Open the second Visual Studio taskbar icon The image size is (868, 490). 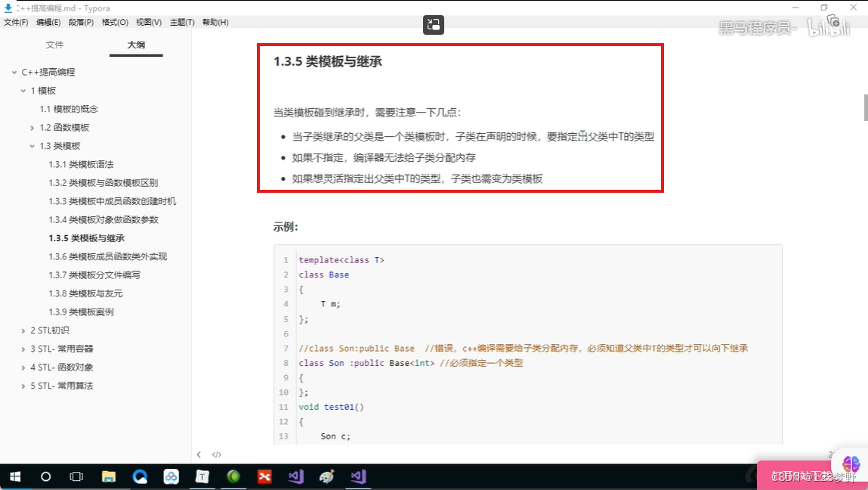click(358, 476)
